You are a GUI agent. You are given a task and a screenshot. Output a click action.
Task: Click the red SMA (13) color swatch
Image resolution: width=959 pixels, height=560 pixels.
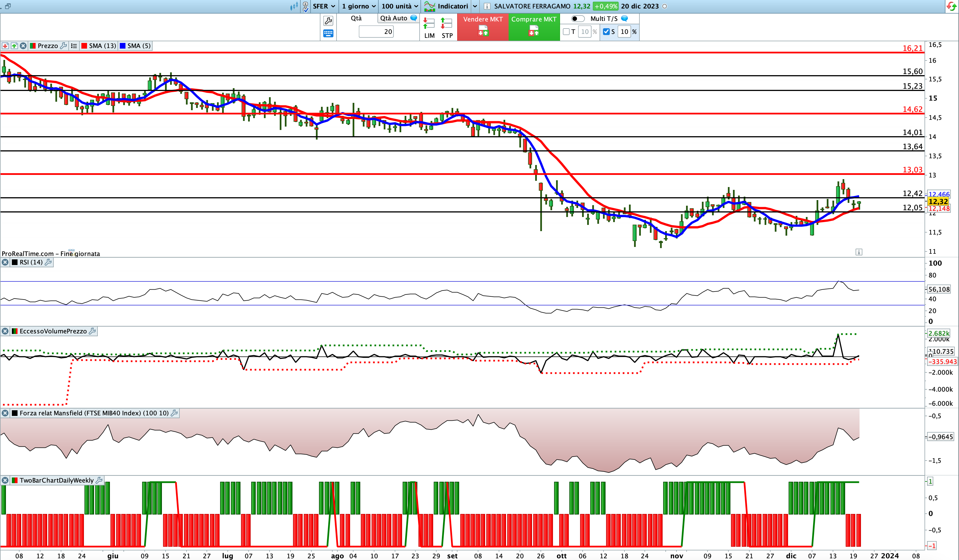coord(84,46)
